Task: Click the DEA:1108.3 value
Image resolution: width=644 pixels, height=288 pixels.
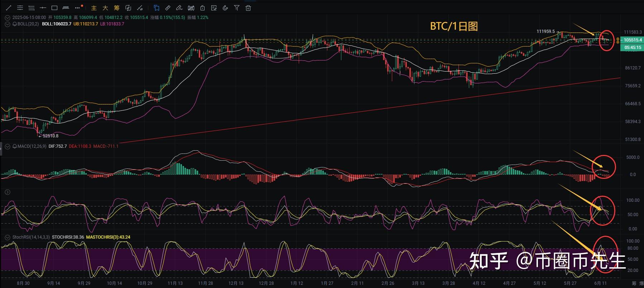Action: click(80, 146)
